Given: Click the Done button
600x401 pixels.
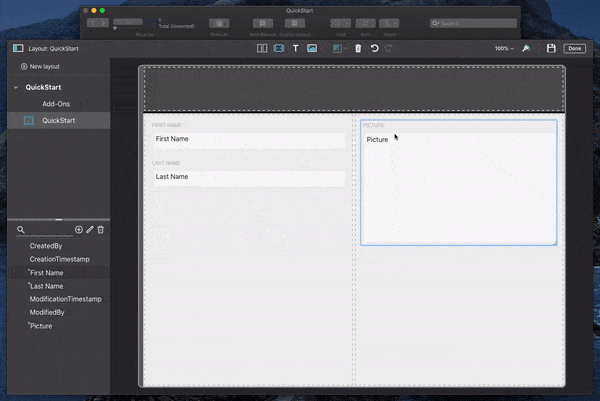Looking at the screenshot, I should (x=574, y=48).
